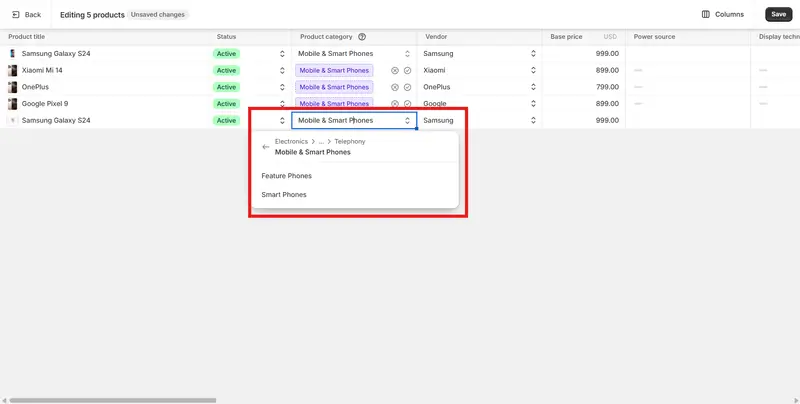800x404 pixels.
Task: Click the Xiaomi Mi 14 product title
Action: click(42, 70)
